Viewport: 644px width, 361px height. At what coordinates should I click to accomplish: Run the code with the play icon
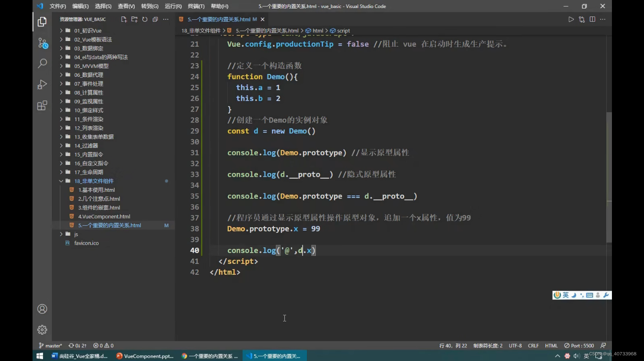coord(571,19)
